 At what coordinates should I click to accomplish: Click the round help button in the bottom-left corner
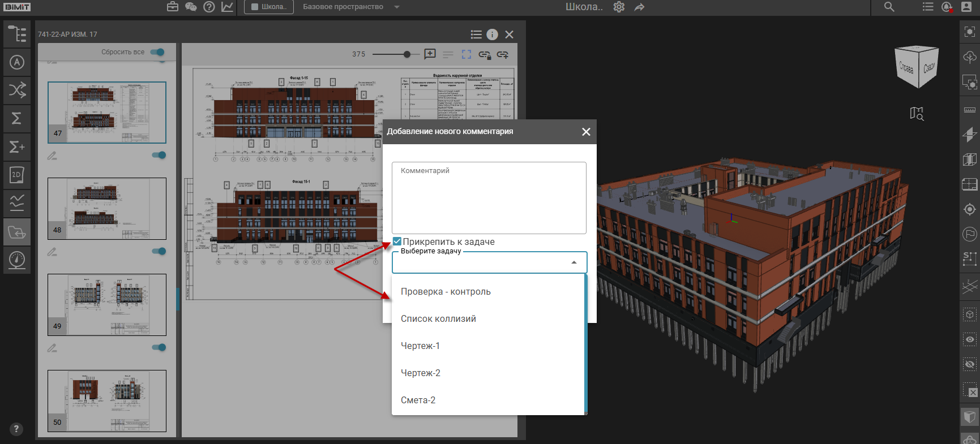[x=16, y=429]
